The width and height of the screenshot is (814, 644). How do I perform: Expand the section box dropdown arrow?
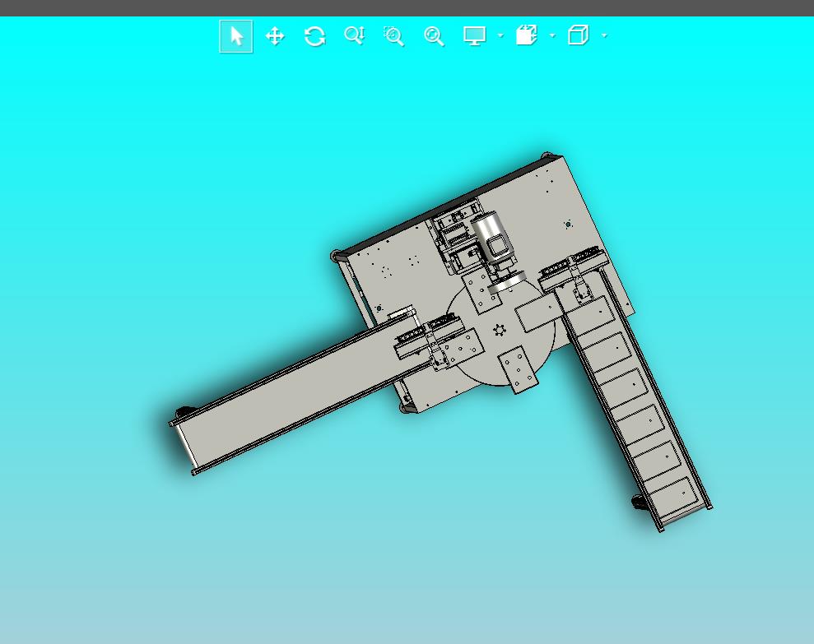point(552,36)
